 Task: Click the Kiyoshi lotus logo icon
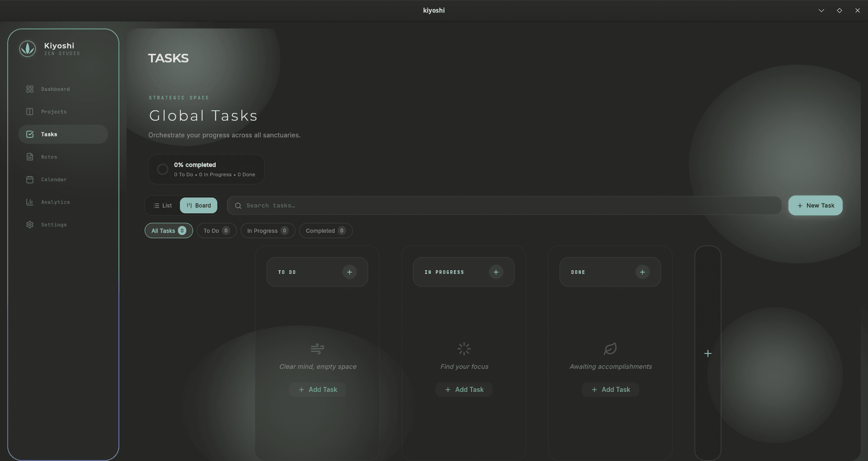point(28,48)
